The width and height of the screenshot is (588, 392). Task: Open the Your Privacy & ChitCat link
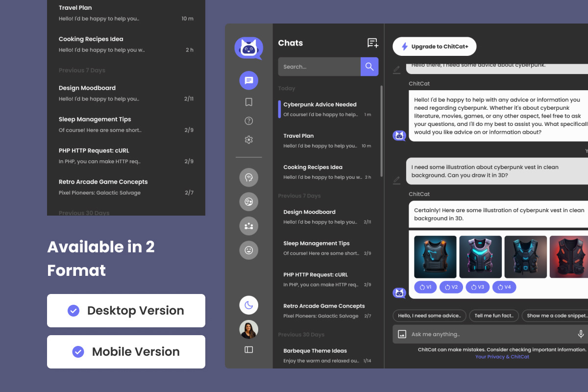pyautogui.click(x=502, y=357)
